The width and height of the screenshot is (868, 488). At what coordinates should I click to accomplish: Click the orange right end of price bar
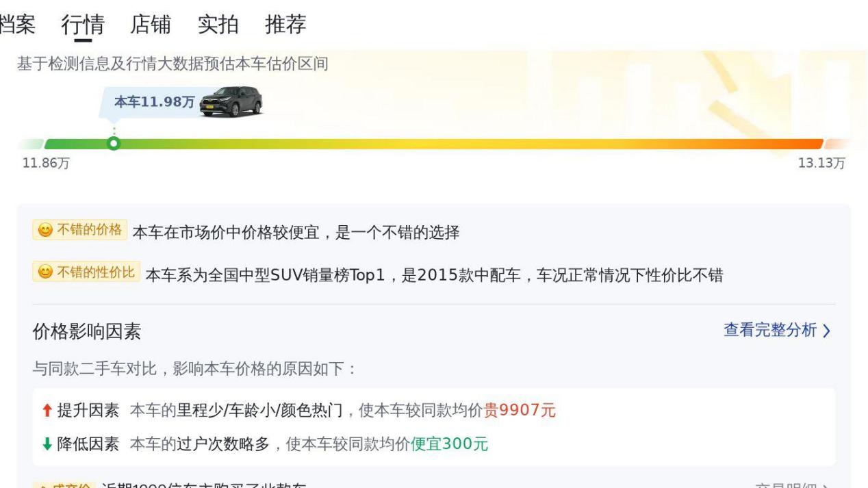[808, 144]
